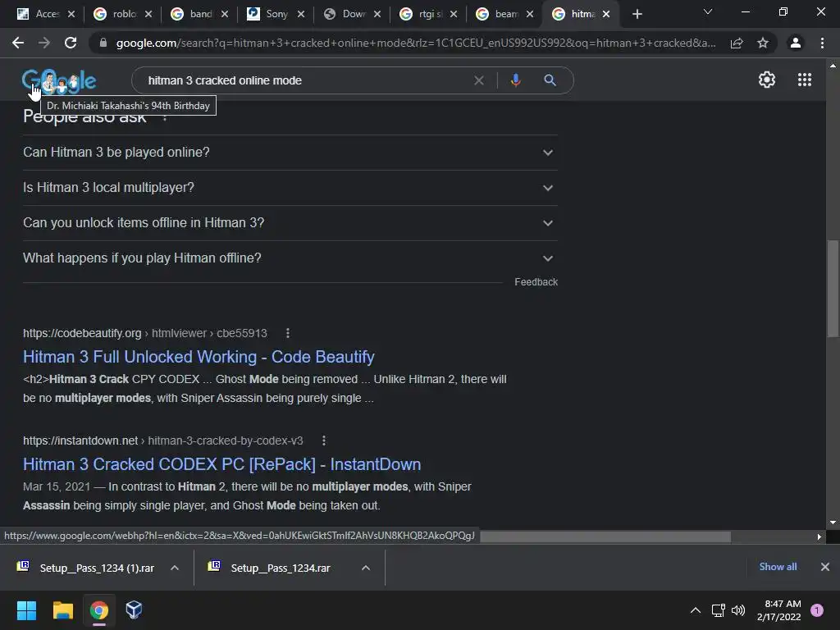The image size is (840, 630).
Task: Send feedback on People also ask
Action: [x=536, y=282]
